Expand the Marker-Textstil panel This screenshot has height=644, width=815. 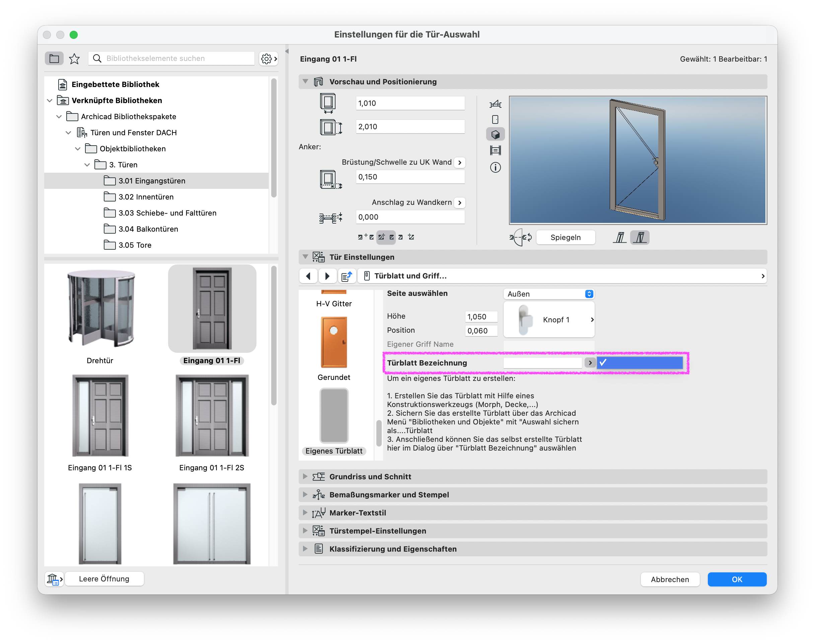pyautogui.click(x=305, y=513)
